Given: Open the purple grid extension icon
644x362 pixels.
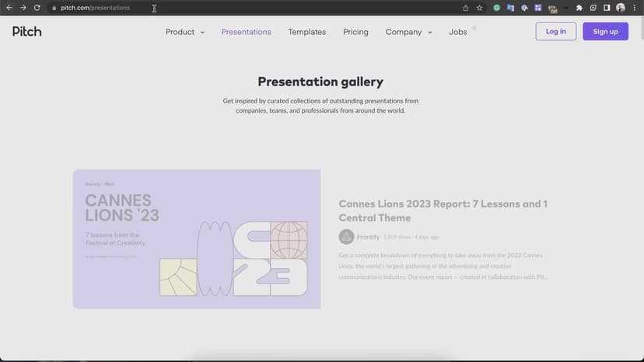Looking at the screenshot, I should coord(538,8).
